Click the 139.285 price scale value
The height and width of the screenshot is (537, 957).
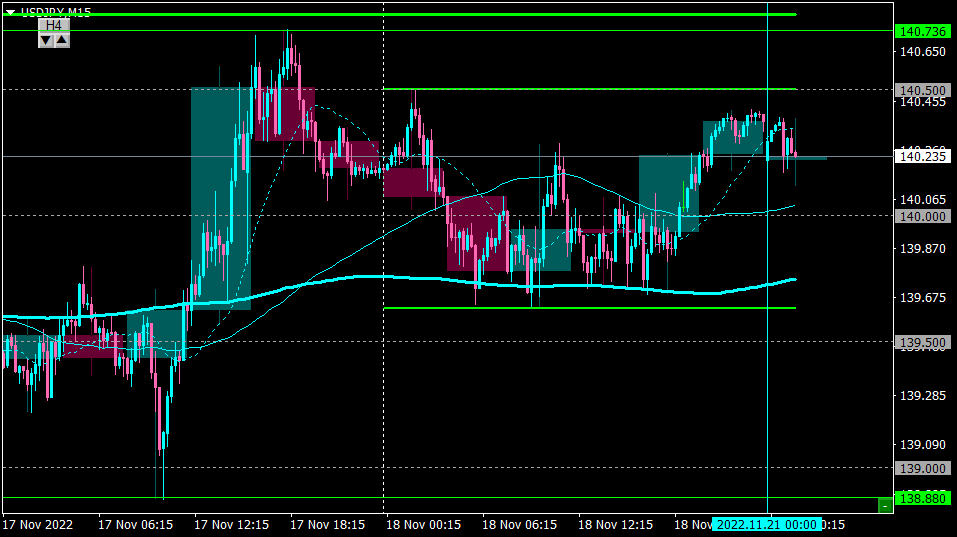click(x=923, y=396)
